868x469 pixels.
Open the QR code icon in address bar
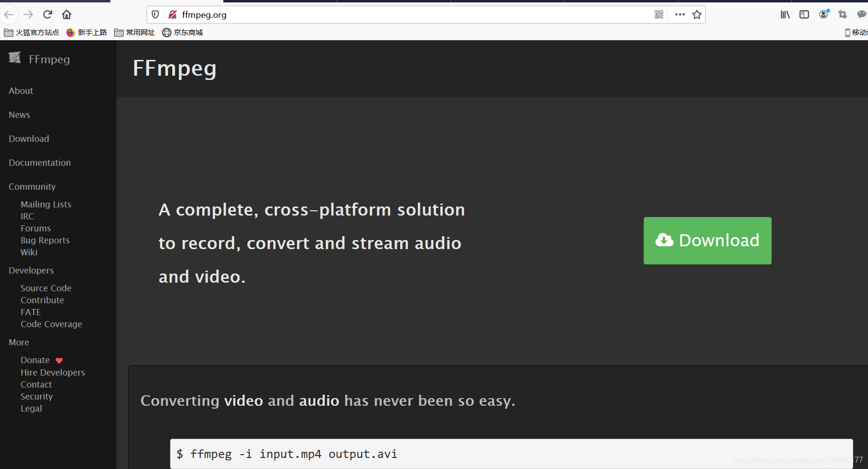click(659, 15)
